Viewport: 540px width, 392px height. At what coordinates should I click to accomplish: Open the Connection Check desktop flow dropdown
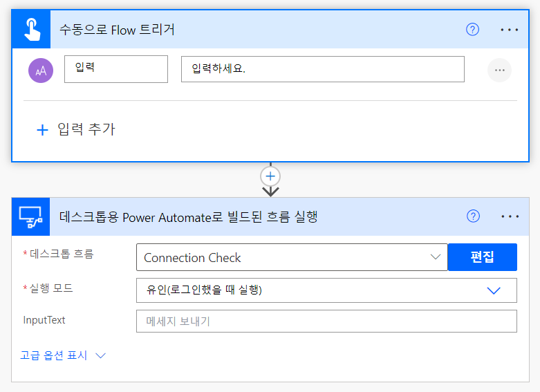click(292, 257)
